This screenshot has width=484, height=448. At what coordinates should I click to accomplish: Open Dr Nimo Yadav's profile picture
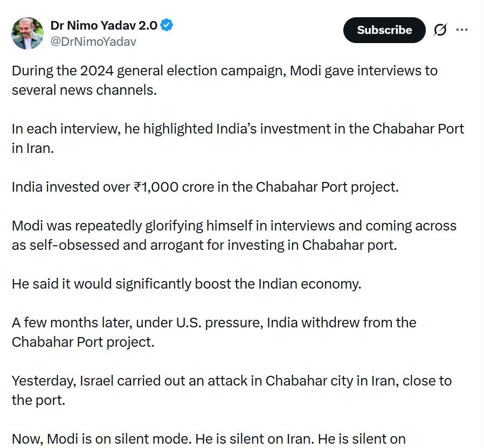click(x=27, y=33)
